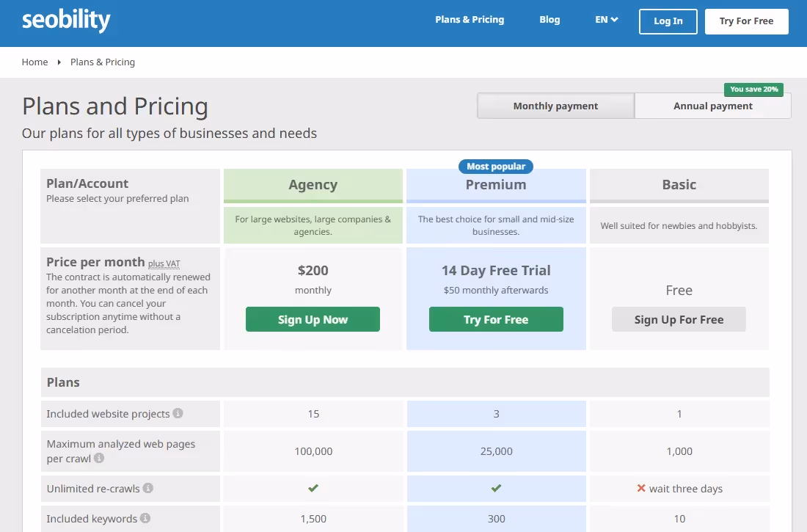Viewport: 807px width, 532px height.
Task: Click the plus VAT note
Action: pyautogui.click(x=164, y=263)
